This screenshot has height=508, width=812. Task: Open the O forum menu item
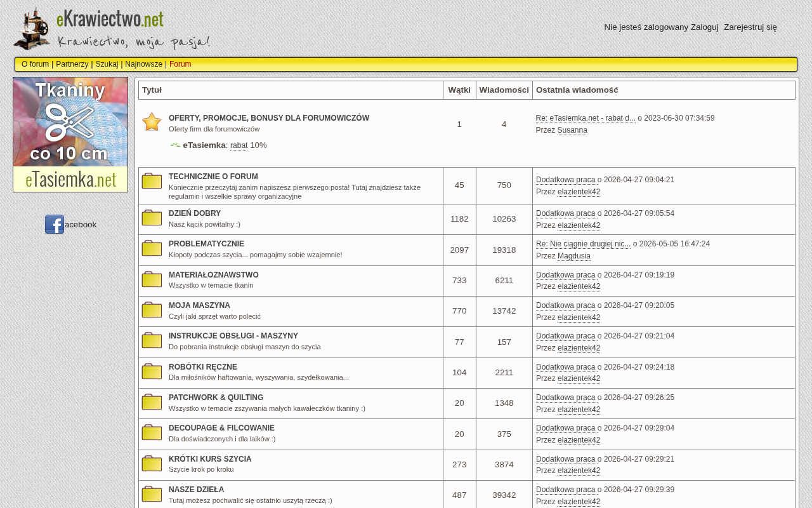click(35, 64)
